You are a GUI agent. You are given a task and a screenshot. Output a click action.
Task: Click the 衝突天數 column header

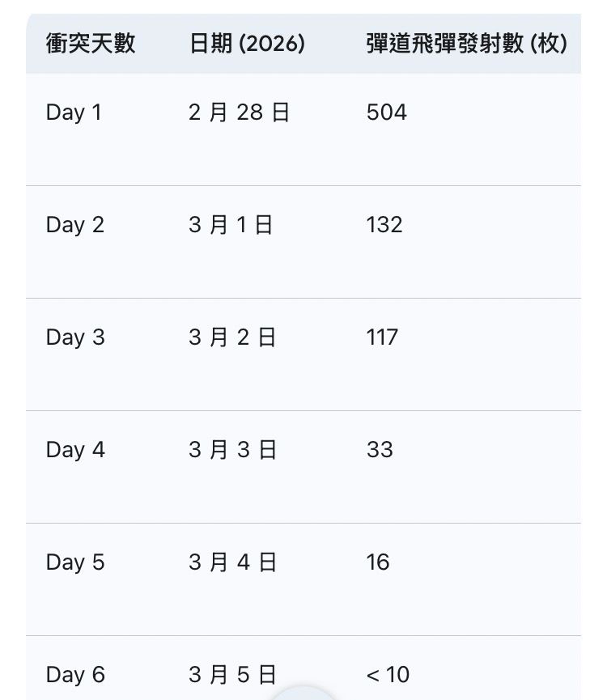click(x=90, y=44)
